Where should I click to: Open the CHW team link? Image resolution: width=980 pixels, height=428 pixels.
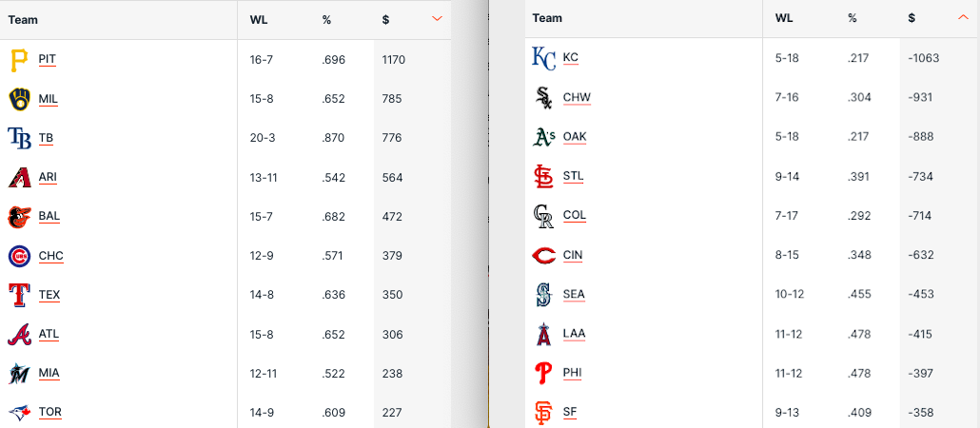point(577,97)
